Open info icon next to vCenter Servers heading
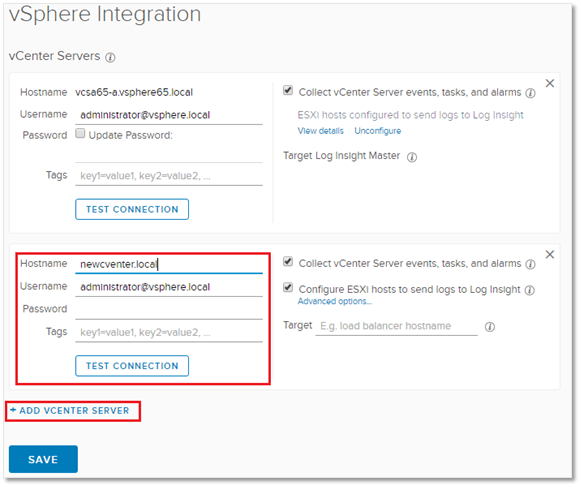 [110, 57]
